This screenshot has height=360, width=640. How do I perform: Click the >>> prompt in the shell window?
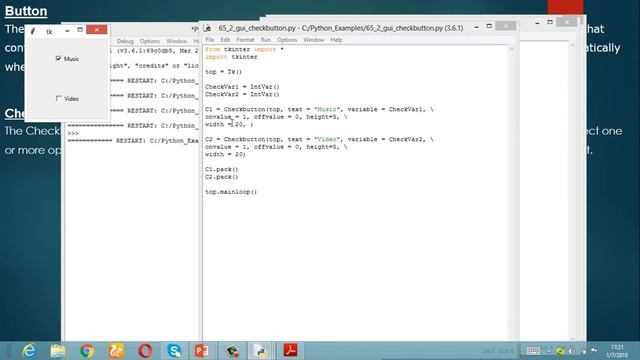73,133
